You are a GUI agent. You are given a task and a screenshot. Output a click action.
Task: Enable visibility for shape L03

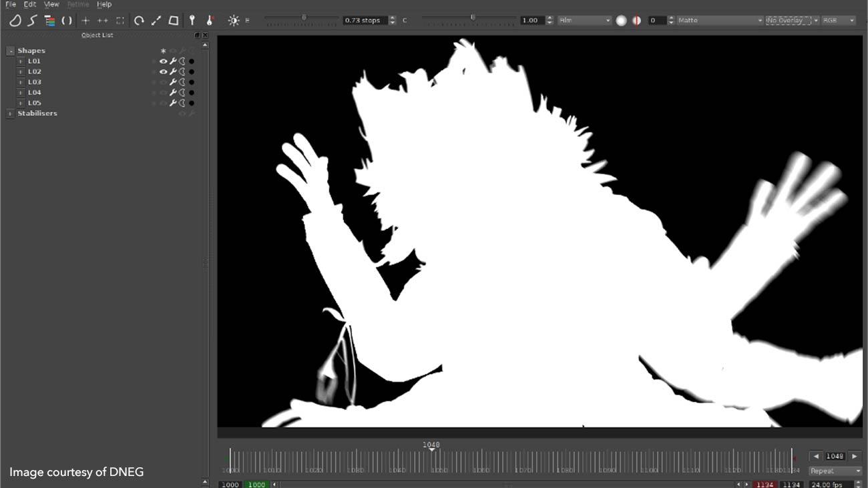[x=162, y=81]
